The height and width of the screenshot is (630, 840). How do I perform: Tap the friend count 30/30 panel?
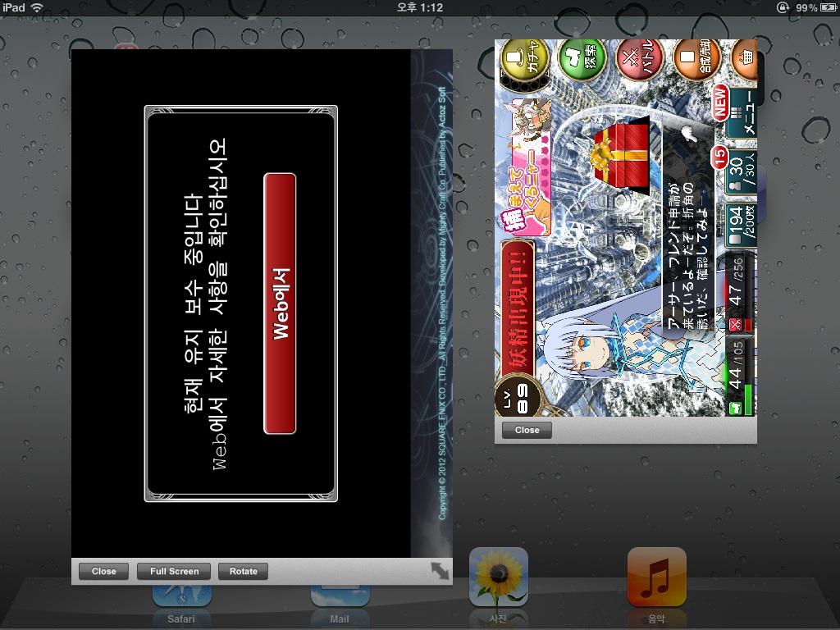click(742, 172)
